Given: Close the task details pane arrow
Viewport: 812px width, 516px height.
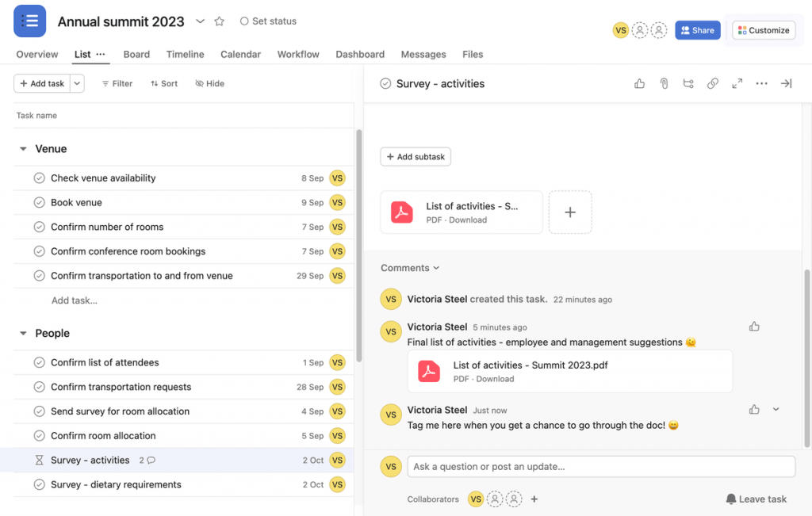Looking at the screenshot, I should click(x=786, y=83).
